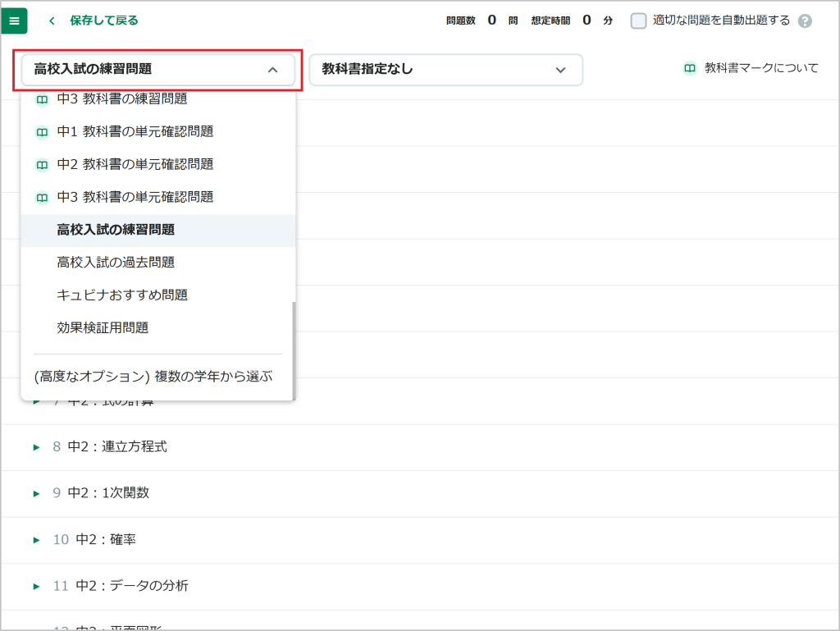This screenshot has height=631, width=840.
Task: Open the green hamburger menu
Action: [x=15, y=21]
